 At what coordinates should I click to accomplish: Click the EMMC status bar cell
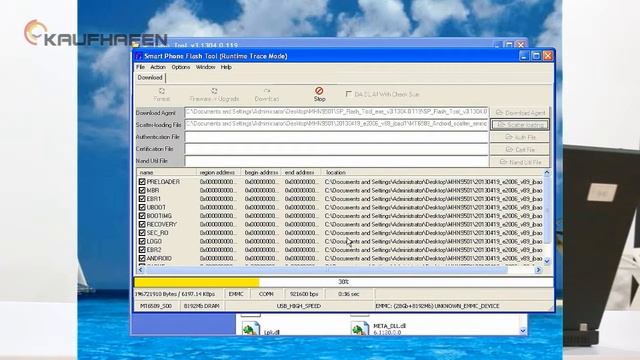[x=236, y=294]
